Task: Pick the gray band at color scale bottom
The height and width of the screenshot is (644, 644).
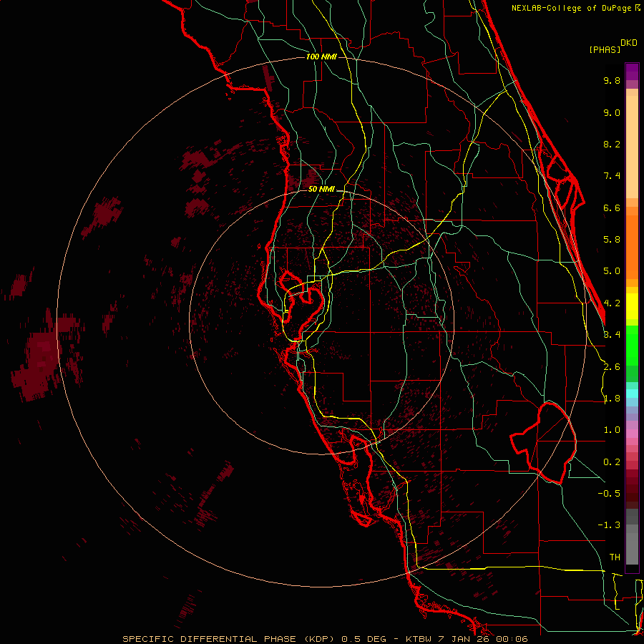Action: 632,546
